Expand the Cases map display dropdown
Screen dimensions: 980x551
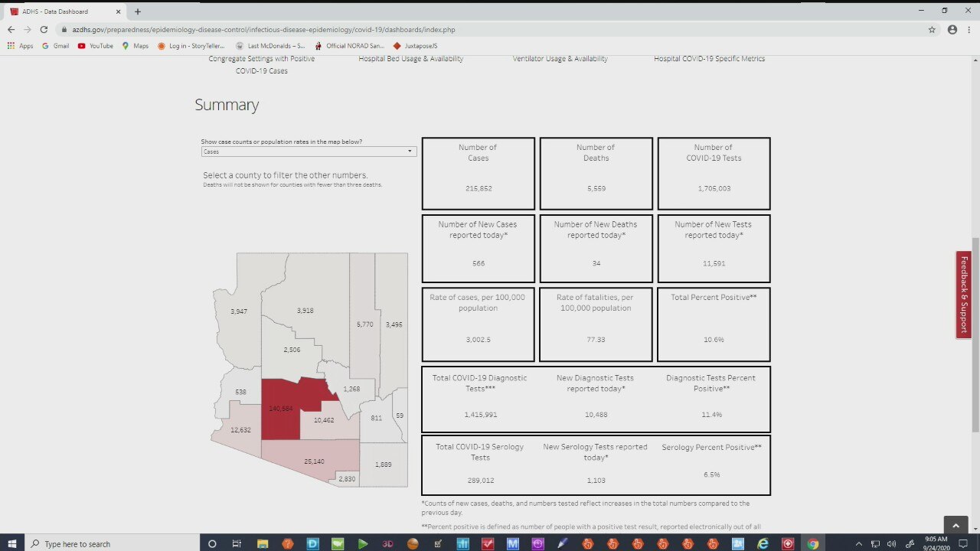pos(308,152)
